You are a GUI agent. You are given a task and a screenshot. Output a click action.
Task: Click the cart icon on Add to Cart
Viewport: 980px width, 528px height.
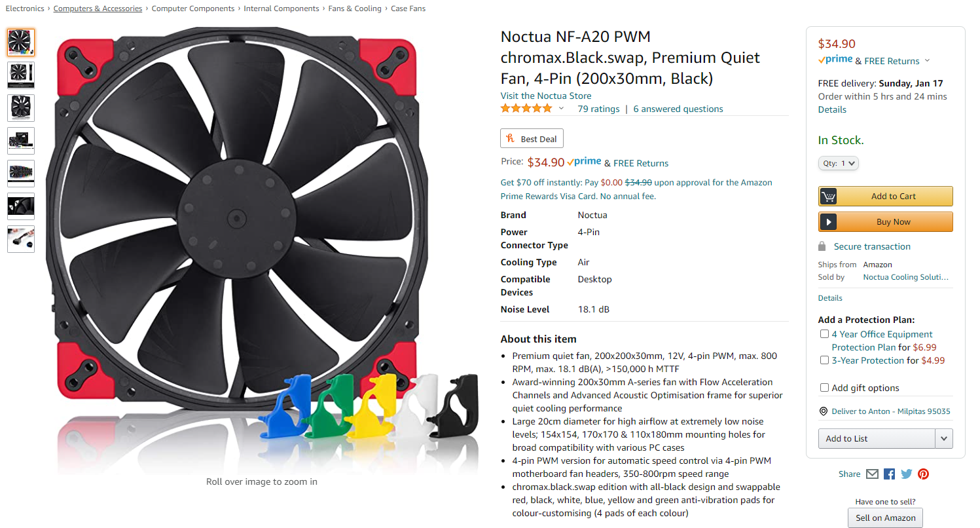829,196
